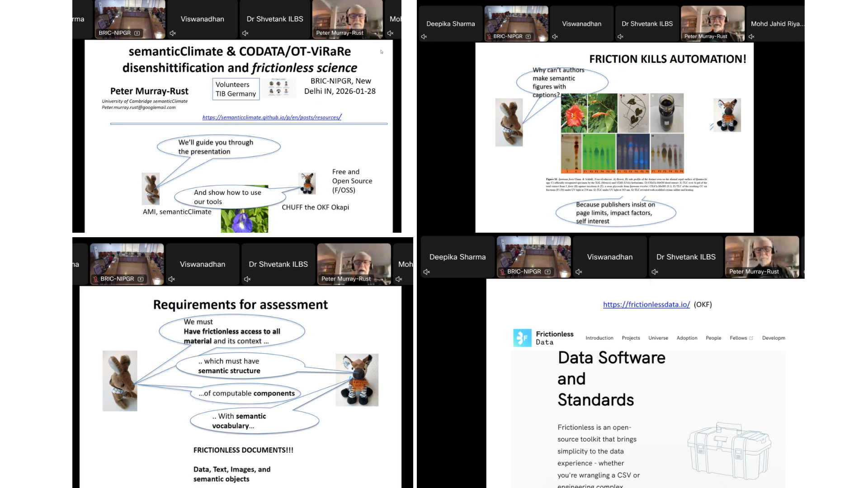Image resolution: width=868 pixels, height=488 pixels.
Task: Click Viswanadhan's muted speaker icon in top-left panel
Action: [173, 33]
